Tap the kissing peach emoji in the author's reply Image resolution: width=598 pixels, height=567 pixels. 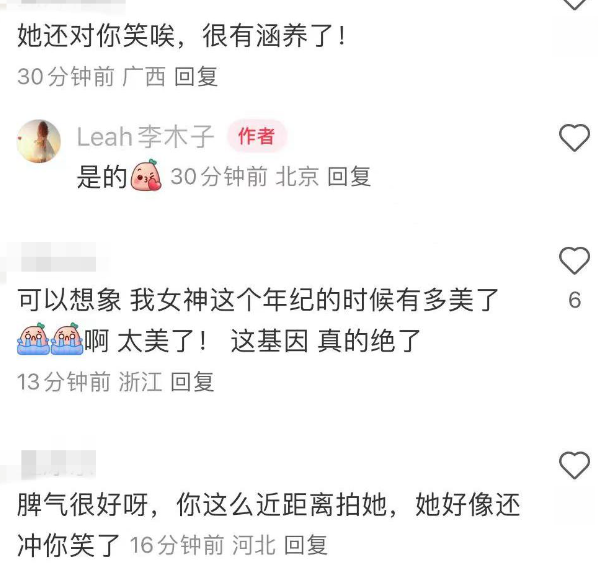[x=146, y=175]
